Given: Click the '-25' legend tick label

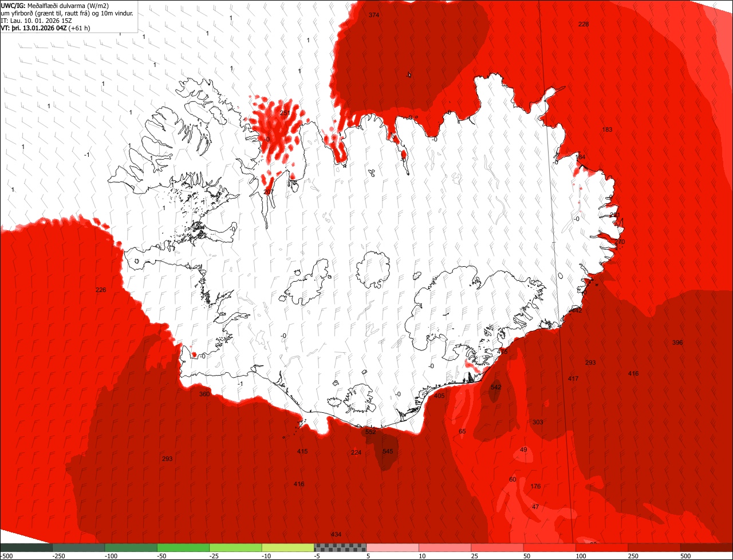Looking at the screenshot, I should [x=215, y=556].
